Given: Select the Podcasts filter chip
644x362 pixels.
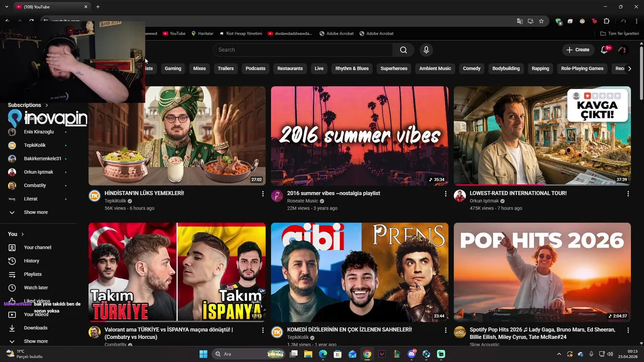Looking at the screenshot, I should (x=256, y=68).
